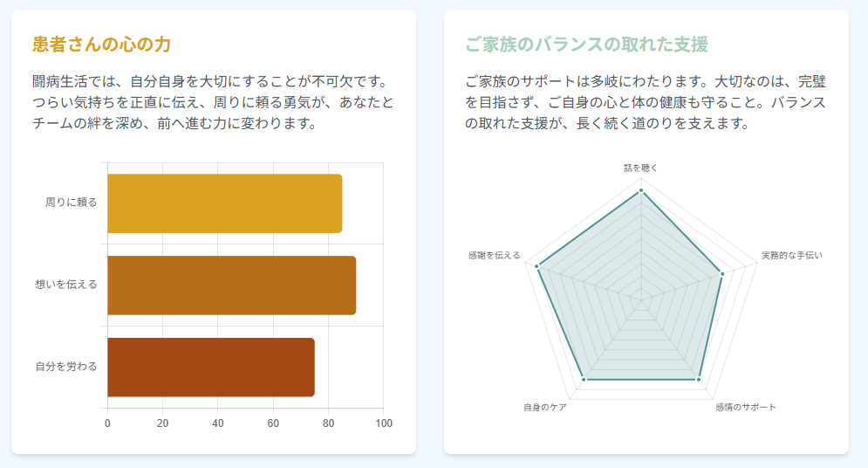
Task: Click the radar data point near 実務的な手伝い
Action: pos(722,274)
